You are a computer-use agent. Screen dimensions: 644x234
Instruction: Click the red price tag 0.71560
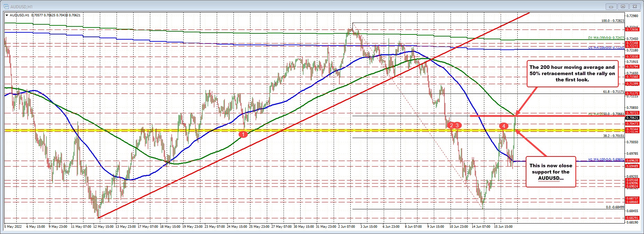click(632, 77)
